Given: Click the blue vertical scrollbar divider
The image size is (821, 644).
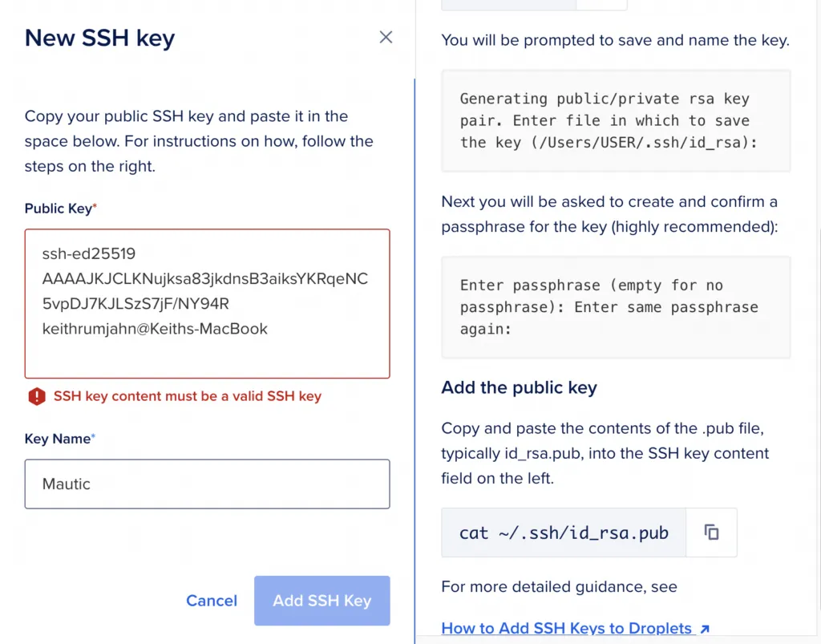Looking at the screenshot, I should click(415, 361).
